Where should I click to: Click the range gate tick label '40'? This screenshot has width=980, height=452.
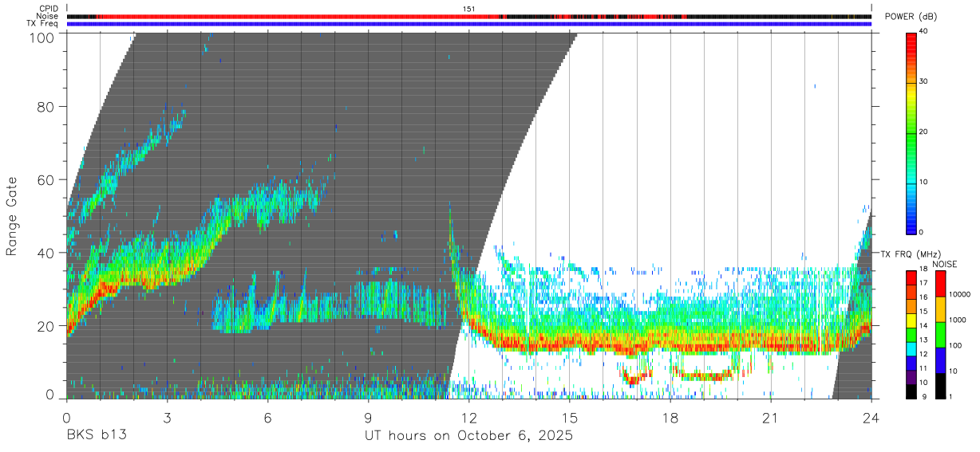pyautogui.click(x=46, y=253)
